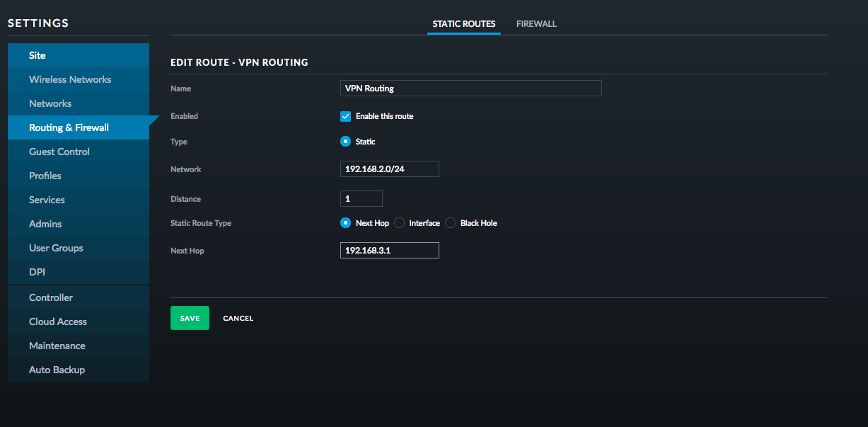The image size is (868, 427).
Task: Edit the Next Hop IP field
Action: 389,251
